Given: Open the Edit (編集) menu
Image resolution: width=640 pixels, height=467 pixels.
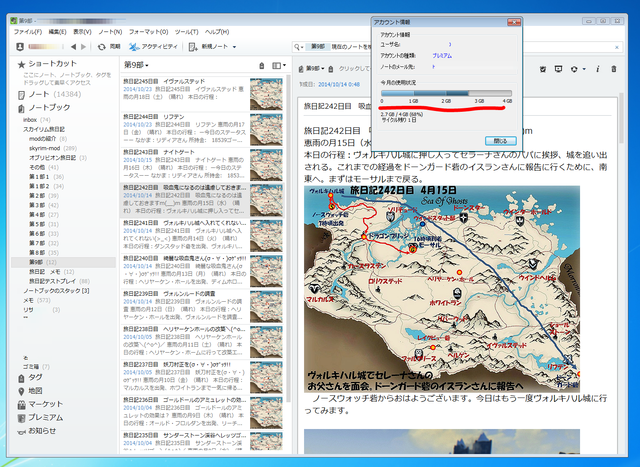Looking at the screenshot, I should click(57, 31).
